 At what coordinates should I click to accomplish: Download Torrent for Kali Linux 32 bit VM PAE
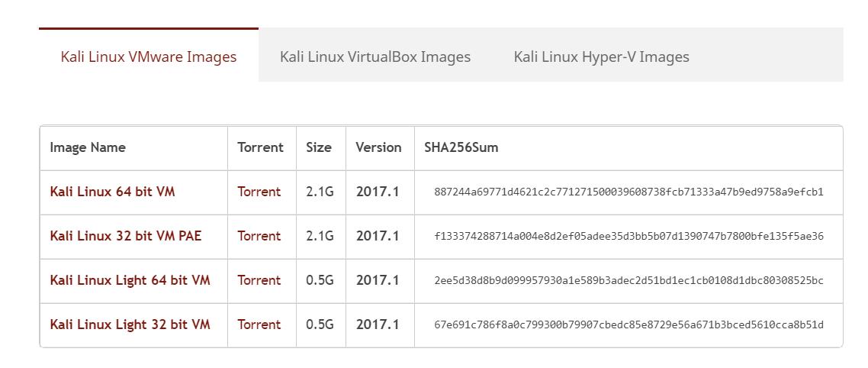click(259, 236)
